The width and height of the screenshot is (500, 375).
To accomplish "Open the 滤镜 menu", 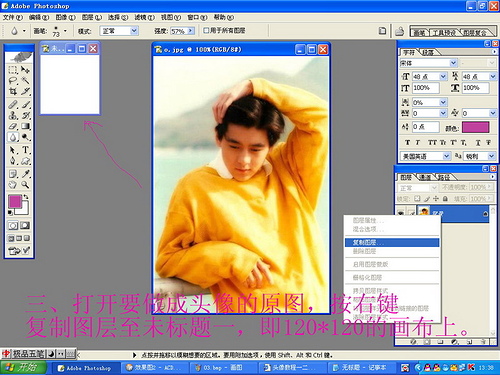I will click(x=144, y=17).
